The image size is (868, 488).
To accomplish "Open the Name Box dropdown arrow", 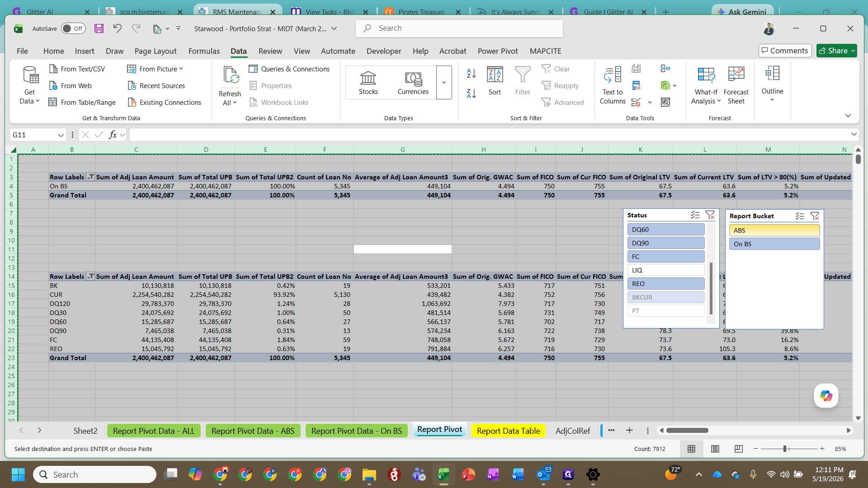I will [61, 135].
